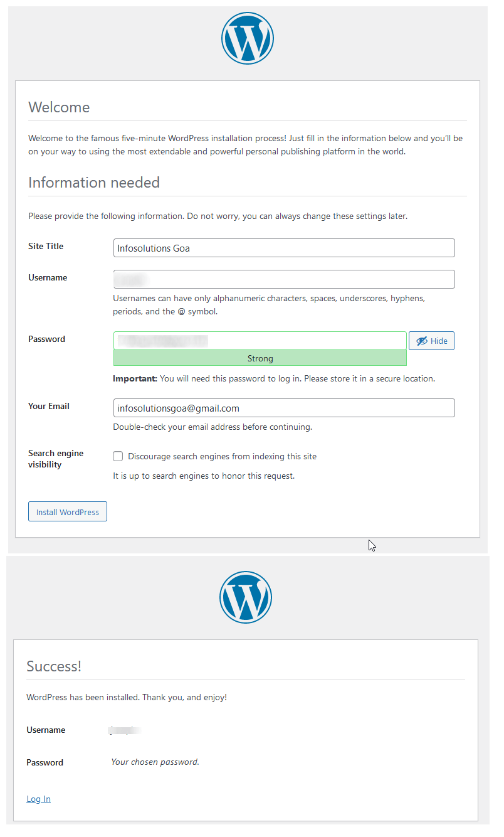This screenshot has width=504, height=837.
Task: Click the Site Title field label
Action: pos(46,246)
